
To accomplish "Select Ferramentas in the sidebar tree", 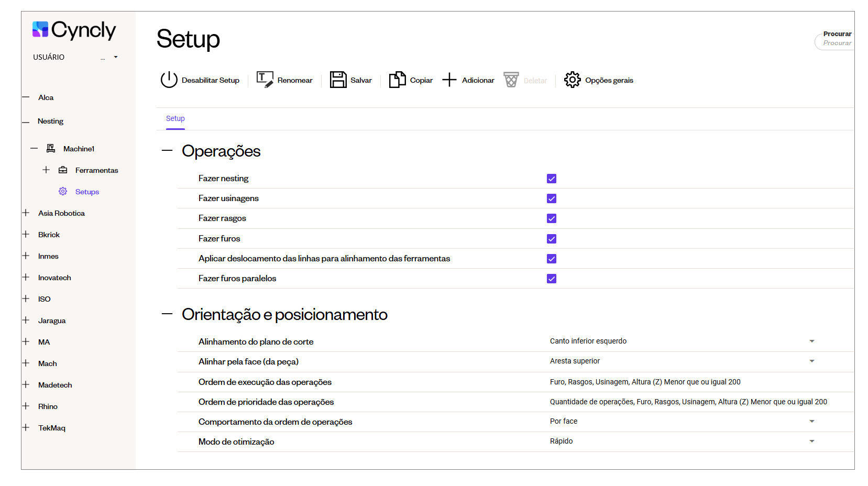I will point(96,170).
